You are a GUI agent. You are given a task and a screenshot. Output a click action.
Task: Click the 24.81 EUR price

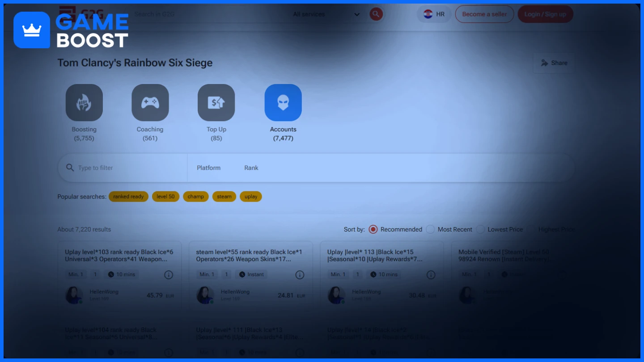tap(292, 295)
